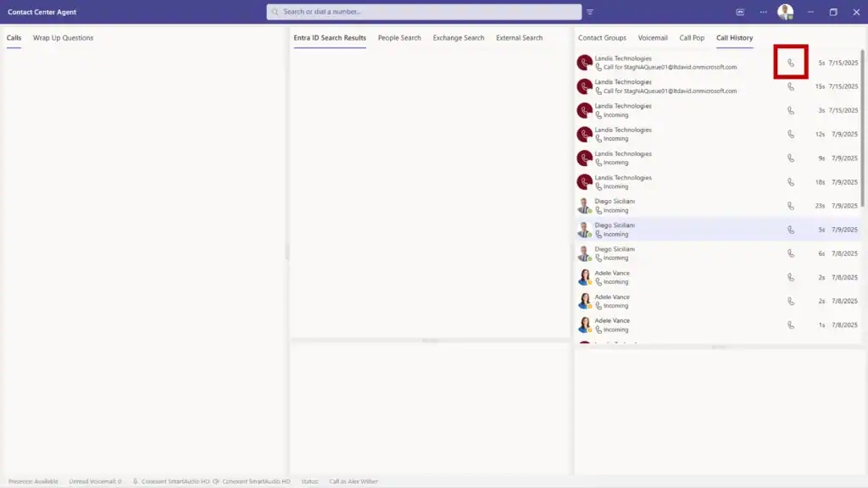Select the Wrap Up Questions tab
The height and width of the screenshot is (488, 868).
click(63, 37)
